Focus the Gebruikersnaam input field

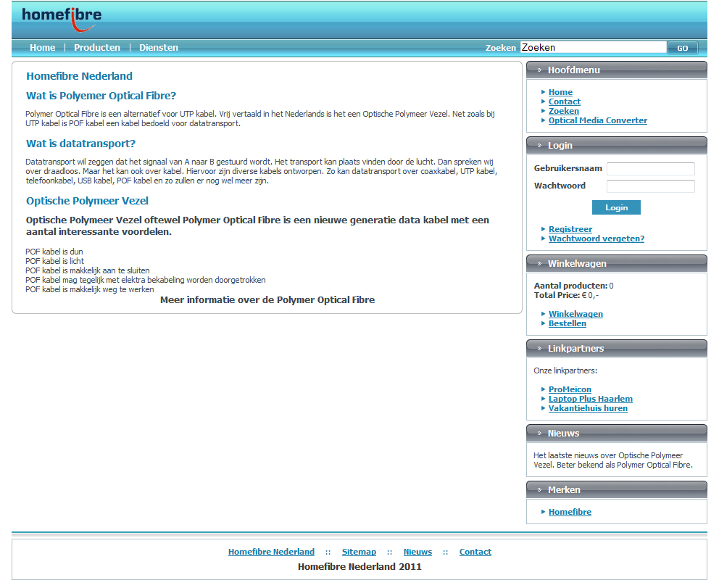(x=650, y=169)
